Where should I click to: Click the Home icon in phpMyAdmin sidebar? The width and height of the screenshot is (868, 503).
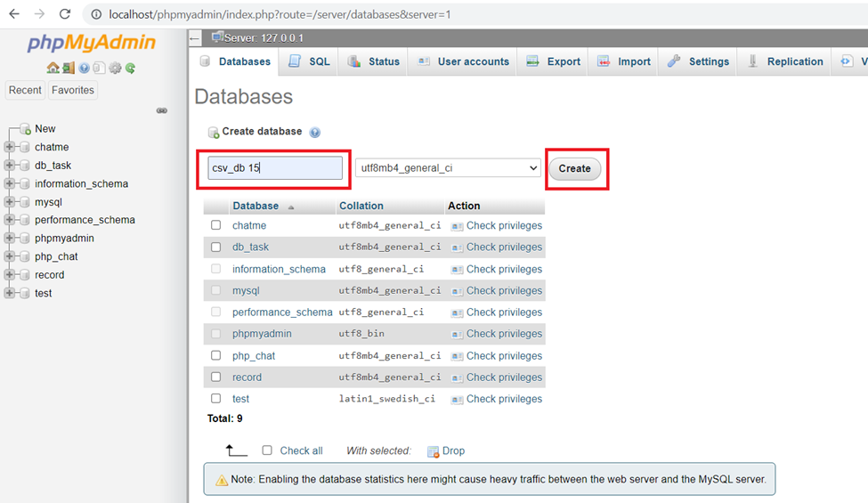pos(53,68)
